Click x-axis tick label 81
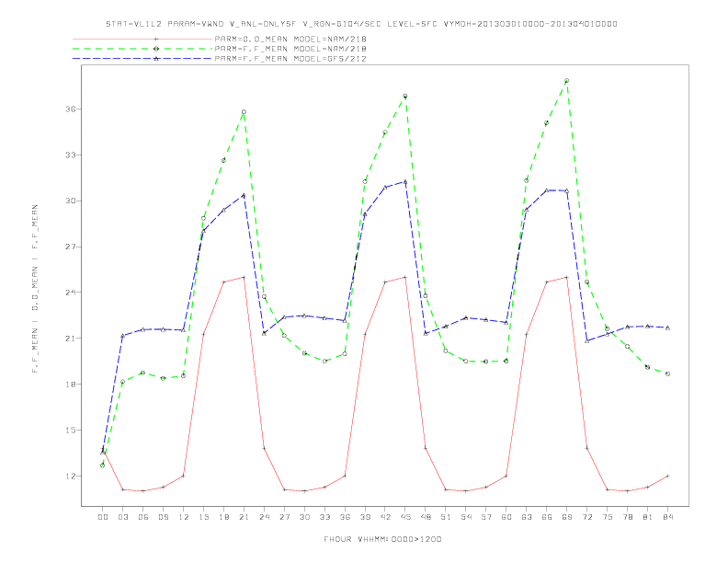This screenshot has height=563, width=728. tap(648, 517)
